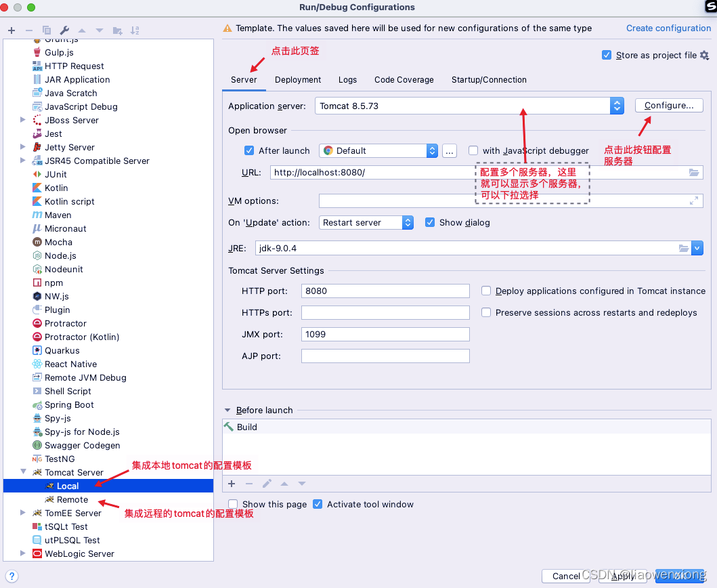Image resolution: width=717 pixels, height=588 pixels.
Task: Enable Deploy applications configured in Tomcat instance
Action: pos(486,291)
